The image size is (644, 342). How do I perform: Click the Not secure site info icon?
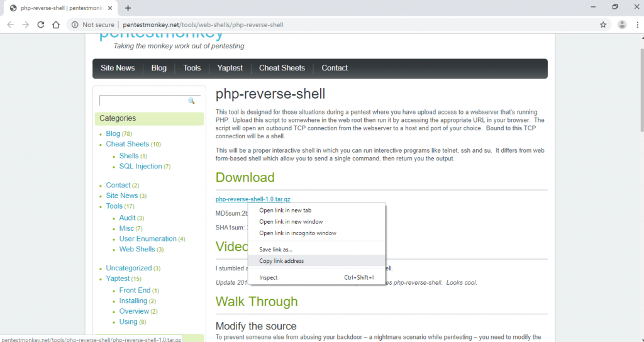75,25
